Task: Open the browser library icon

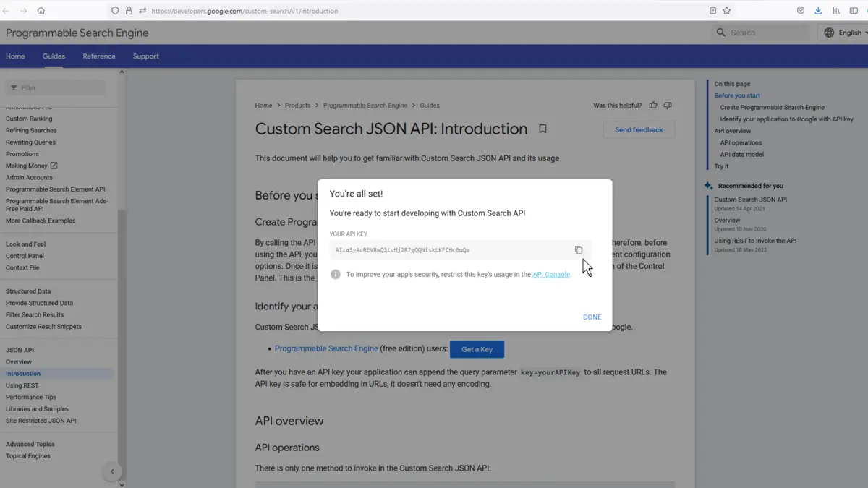Action: coord(836,11)
